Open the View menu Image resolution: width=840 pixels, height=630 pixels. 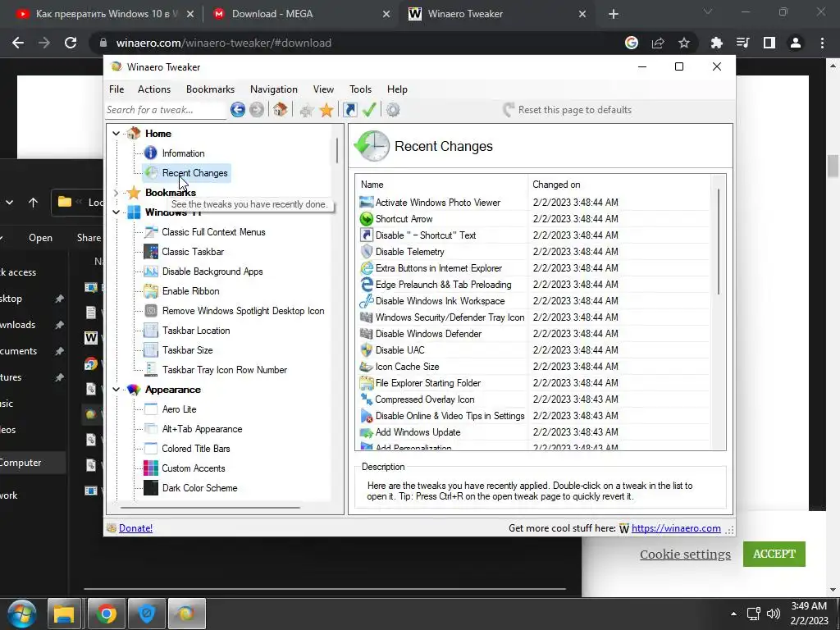(323, 89)
